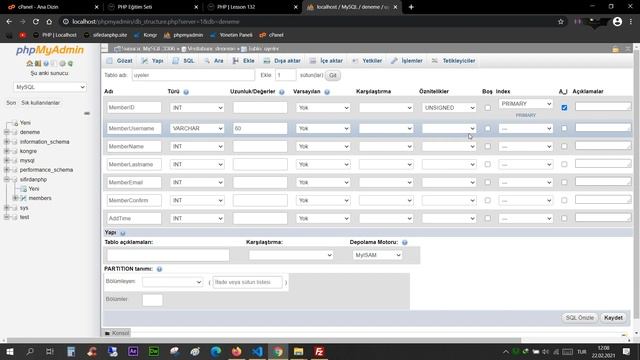Click the Kaydet button

pyautogui.click(x=613, y=318)
